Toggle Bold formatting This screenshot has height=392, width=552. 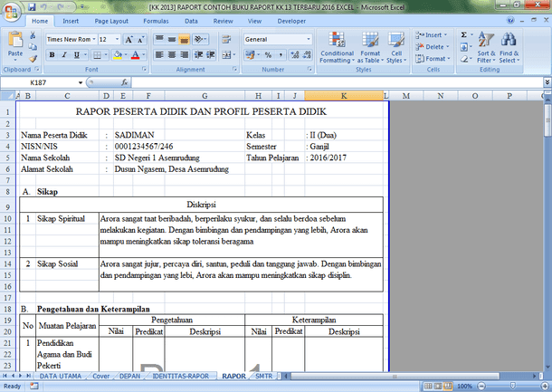pyautogui.click(x=52, y=55)
